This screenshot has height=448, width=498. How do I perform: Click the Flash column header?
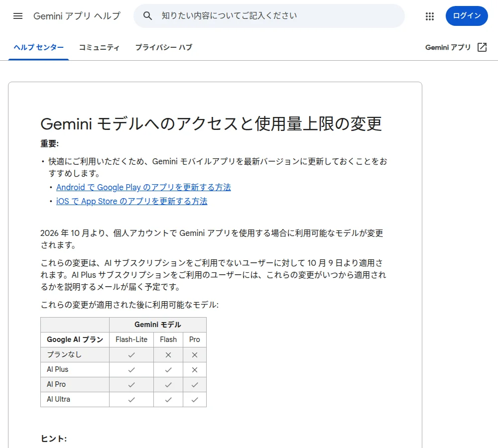coord(168,339)
